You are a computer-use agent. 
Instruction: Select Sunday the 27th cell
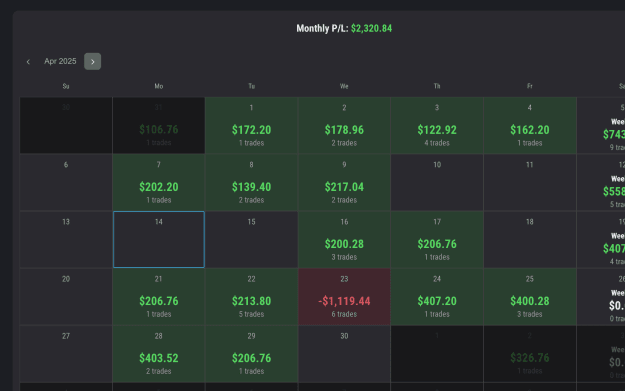click(x=66, y=354)
